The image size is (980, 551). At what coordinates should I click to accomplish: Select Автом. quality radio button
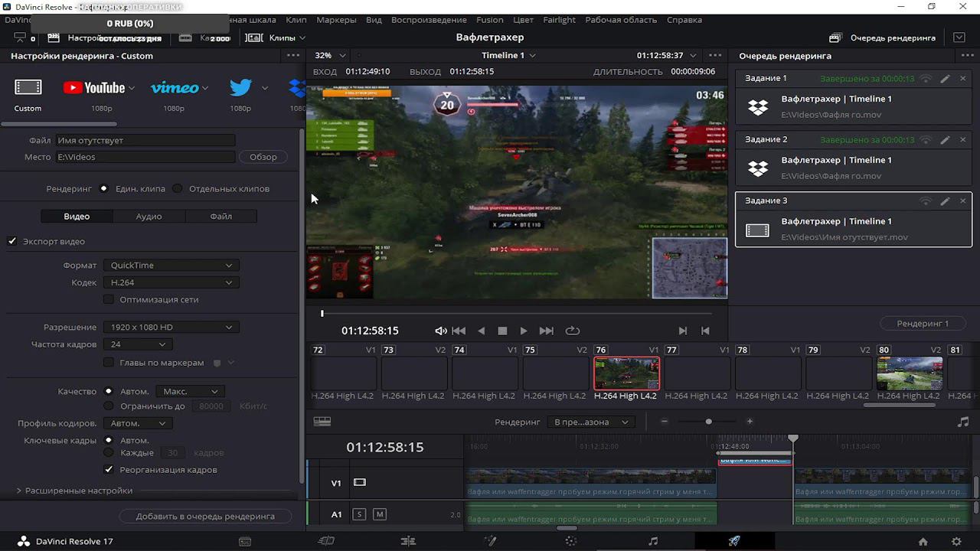click(109, 391)
